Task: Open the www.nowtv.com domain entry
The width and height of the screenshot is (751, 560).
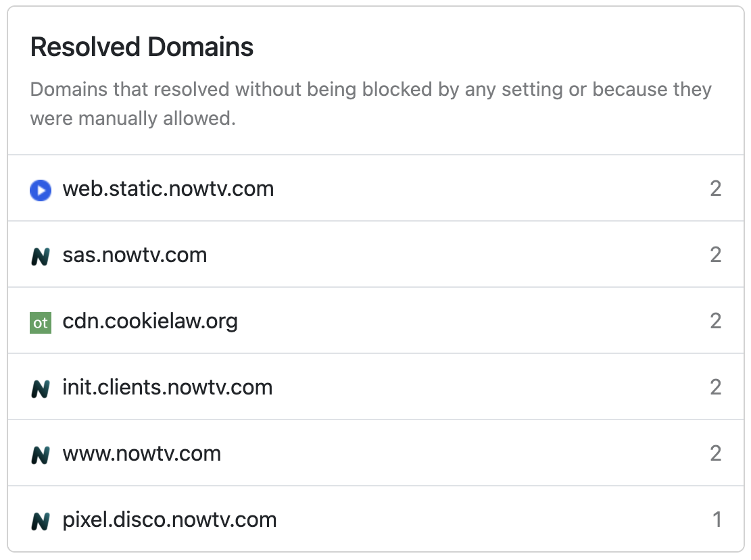Action: (142, 453)
